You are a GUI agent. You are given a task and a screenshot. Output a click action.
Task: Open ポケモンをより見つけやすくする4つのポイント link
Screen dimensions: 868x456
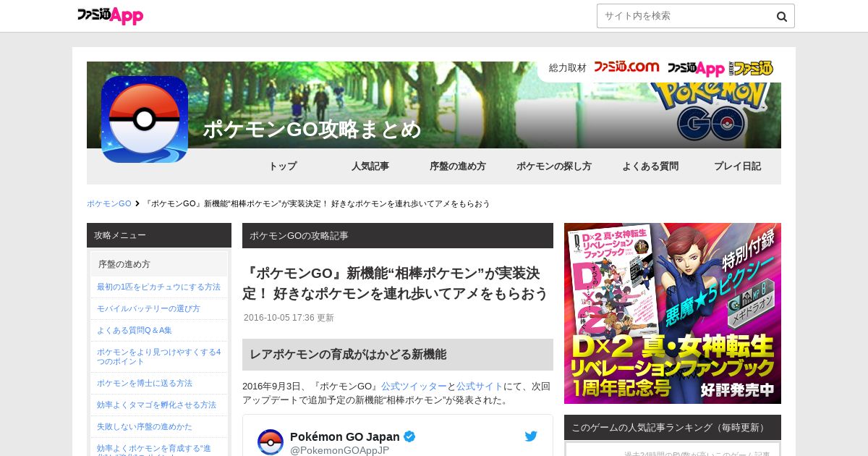pyautogui.click(x=158, y=357)
